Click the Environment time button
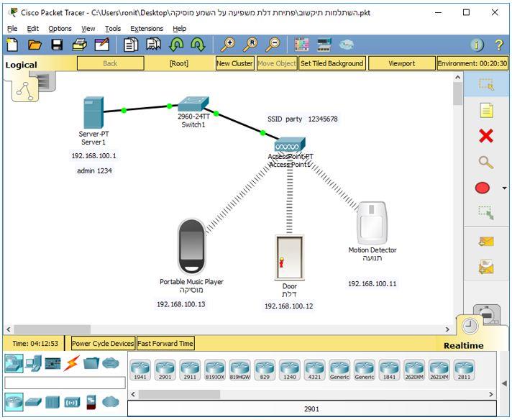The height and width of the screenshot is (420, 512). 472,63
